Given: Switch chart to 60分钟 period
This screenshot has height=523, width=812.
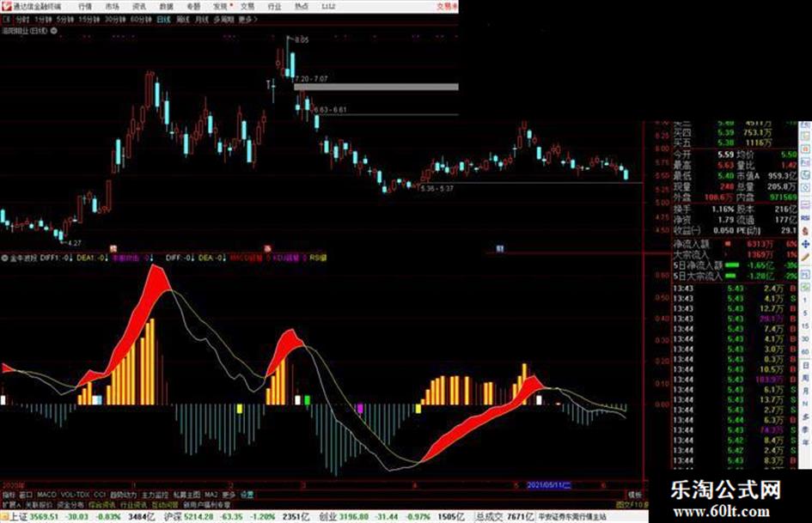Looking at the screenshot, I should pos(141,19).
